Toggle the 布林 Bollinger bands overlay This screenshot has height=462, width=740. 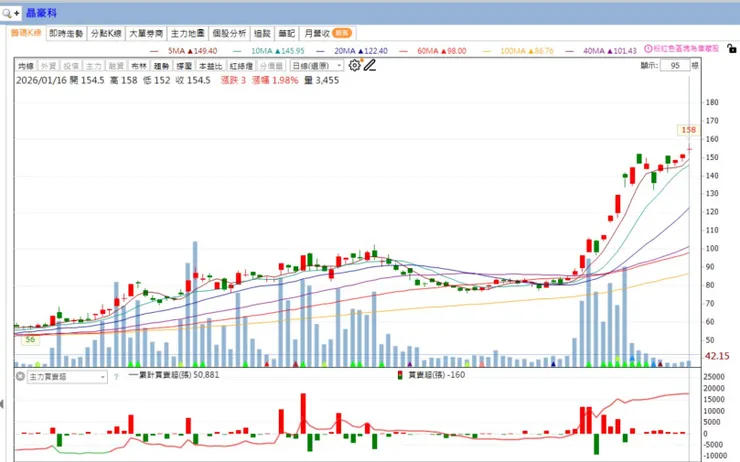pos(139,66)
